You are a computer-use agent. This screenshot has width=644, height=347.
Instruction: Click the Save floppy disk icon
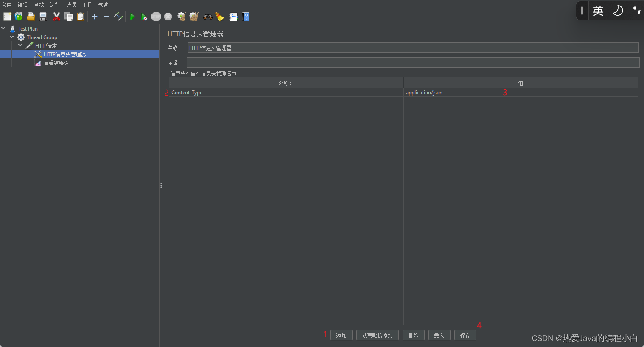[43, 17]
